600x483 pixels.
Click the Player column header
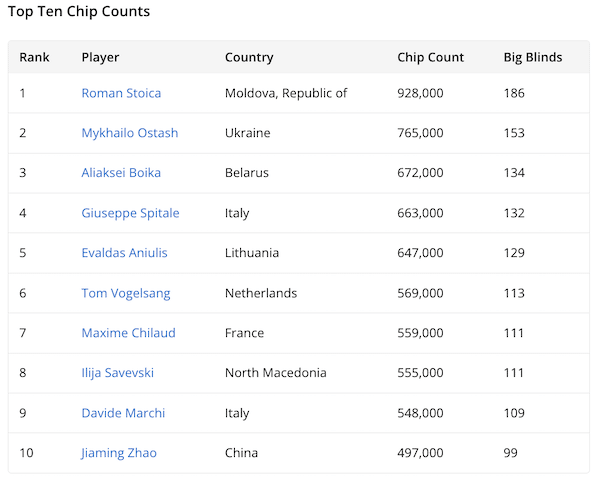[100, 57]
